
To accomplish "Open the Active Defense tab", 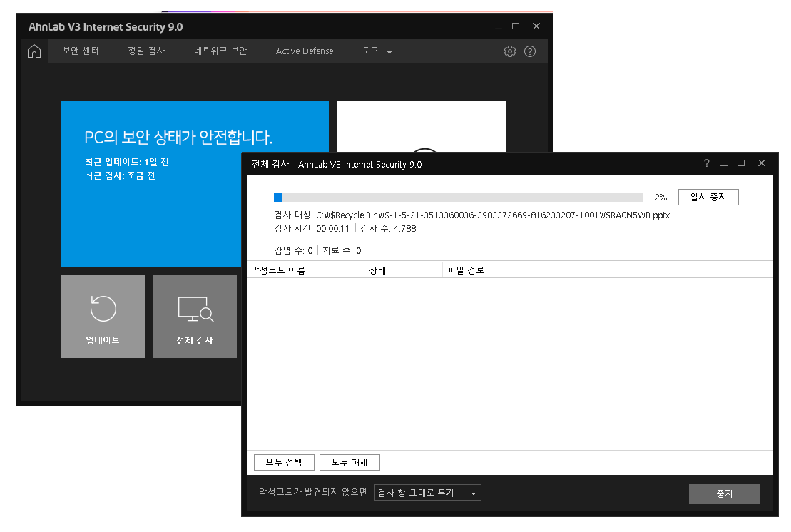I will [x=305, y=51].
